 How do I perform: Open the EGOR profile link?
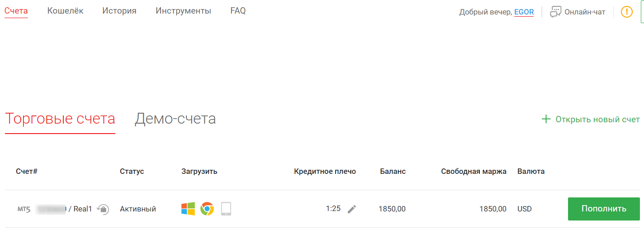click(x=524, y=12)
